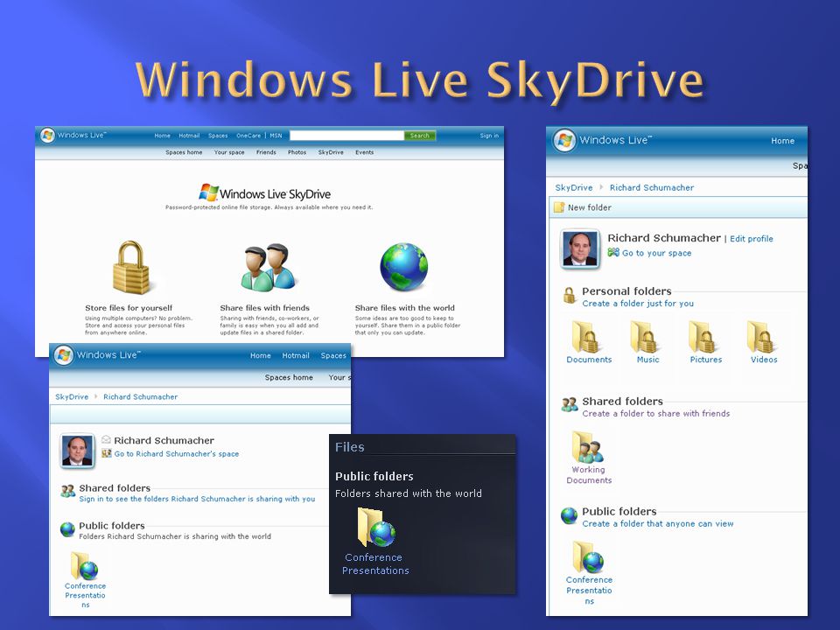Click envelope icon next to Richard Schumacher name
Image resolution: width=840 pixels, height=630 pixels.
[106, 440]
